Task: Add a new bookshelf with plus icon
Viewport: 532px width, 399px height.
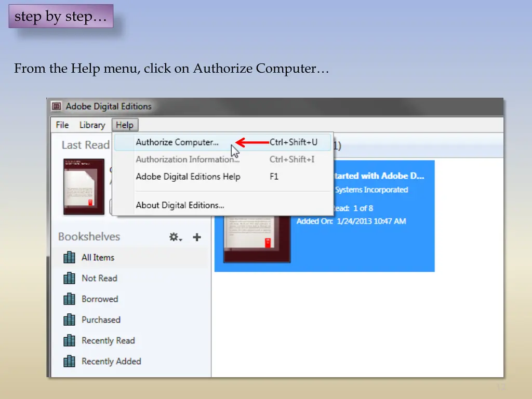Action: tap(197, 237)
